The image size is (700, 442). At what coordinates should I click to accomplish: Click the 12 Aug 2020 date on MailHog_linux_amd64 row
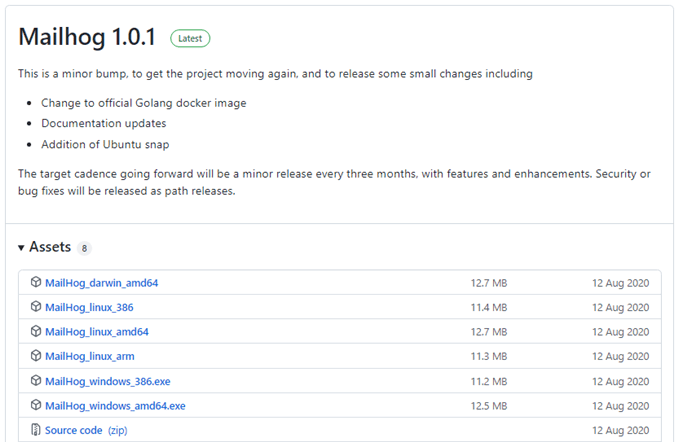coord(621,332)
